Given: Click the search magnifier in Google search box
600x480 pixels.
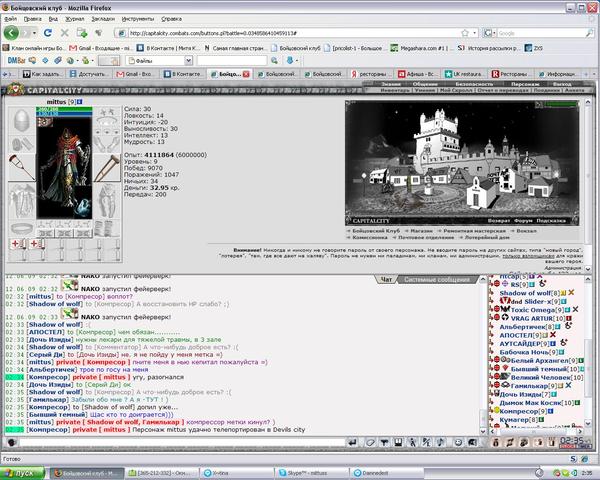Looking at the screenshot, I should point(589,33).
